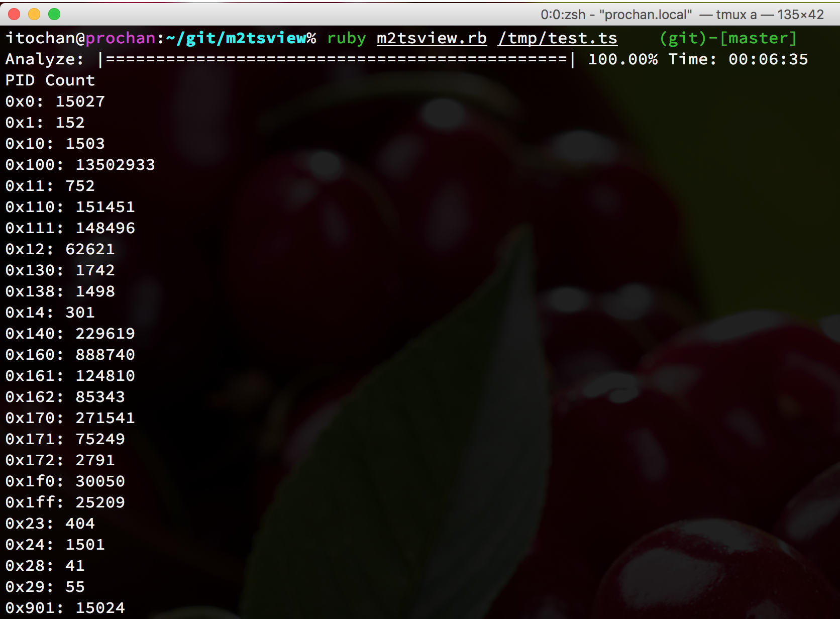Viewport: 840px width, 619px height.
Task: Click the '0x1: 152' row
Action: tap(45, 123)
